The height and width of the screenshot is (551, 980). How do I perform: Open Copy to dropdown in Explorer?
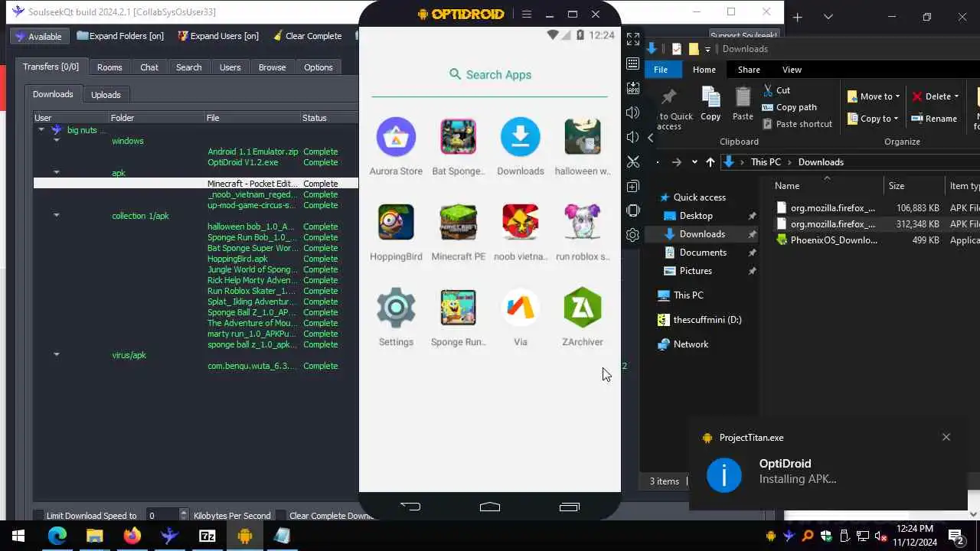click(874, 119)
